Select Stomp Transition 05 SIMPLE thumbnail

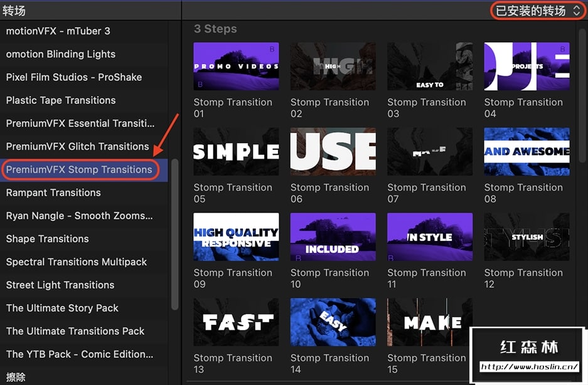236,152
